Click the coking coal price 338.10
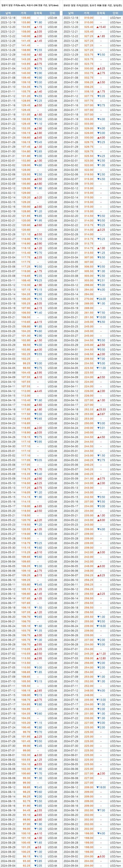The image size is (123, 868). coord(89,91)
